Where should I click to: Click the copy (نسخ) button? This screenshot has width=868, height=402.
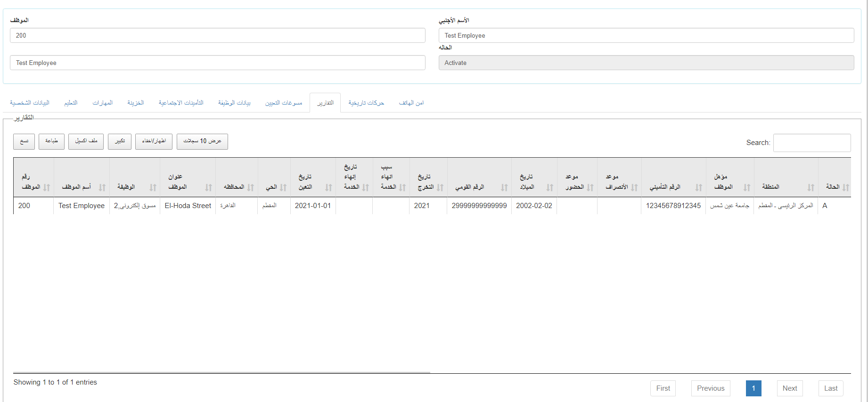(x=24, y=141)
